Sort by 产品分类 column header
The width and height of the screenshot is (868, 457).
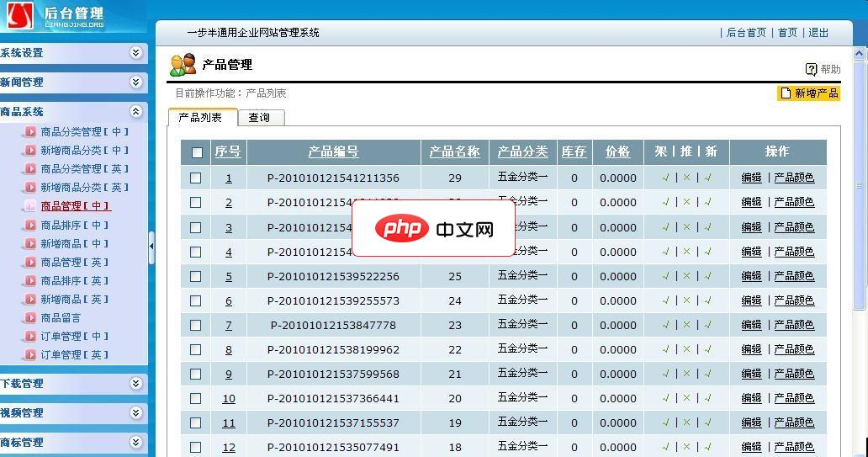point(522,151)
